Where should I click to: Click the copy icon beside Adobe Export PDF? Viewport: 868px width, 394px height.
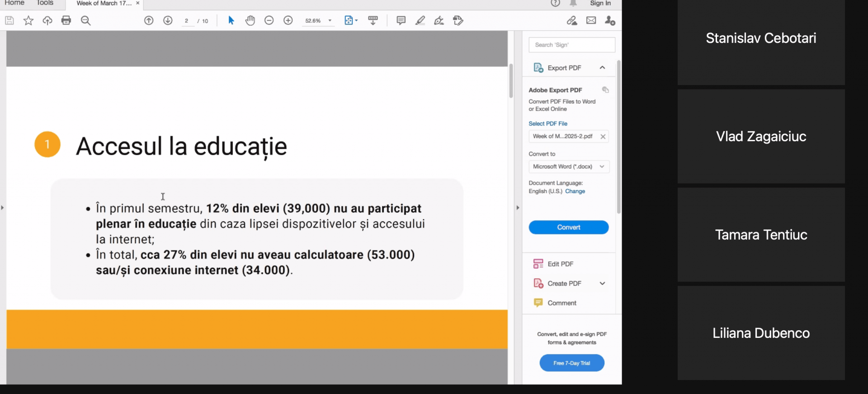click(605, 90)
